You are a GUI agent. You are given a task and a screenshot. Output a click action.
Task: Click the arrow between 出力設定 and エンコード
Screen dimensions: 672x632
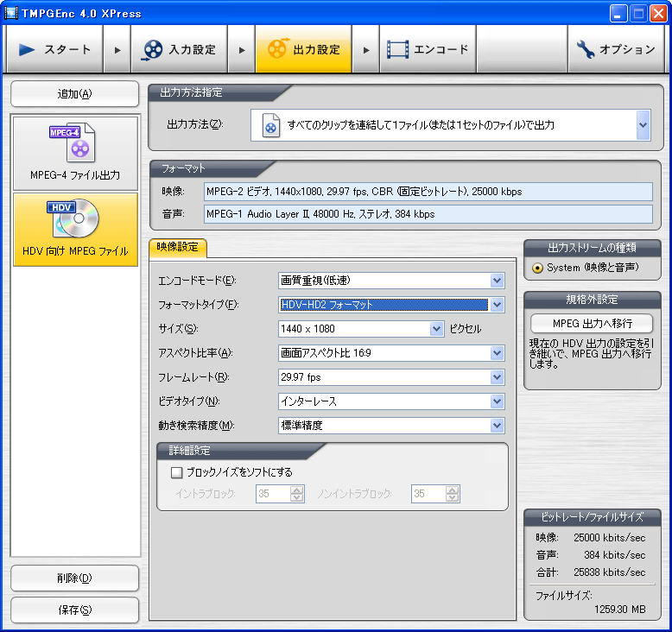point(366,50)
